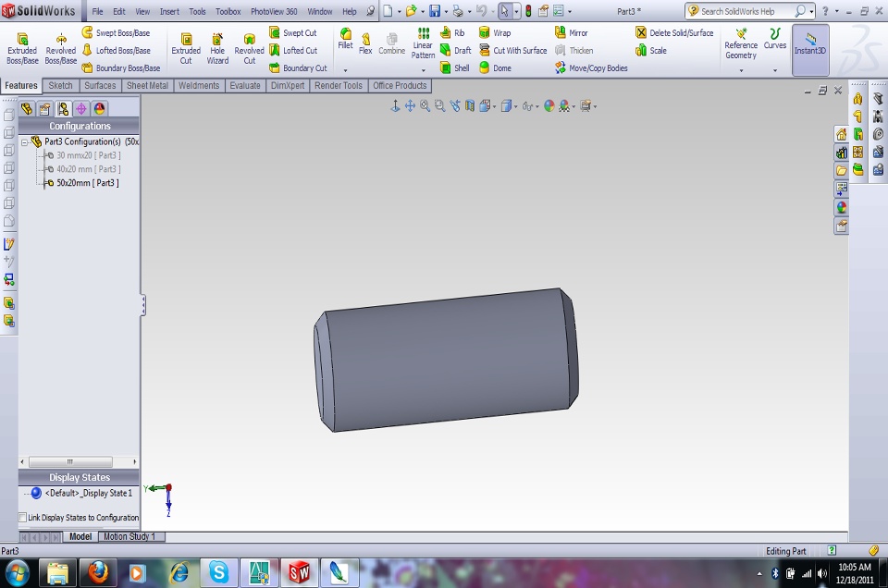The image size is (888, 588).
Task: Select the Default Display State 1 option
Action: [87, 494]
